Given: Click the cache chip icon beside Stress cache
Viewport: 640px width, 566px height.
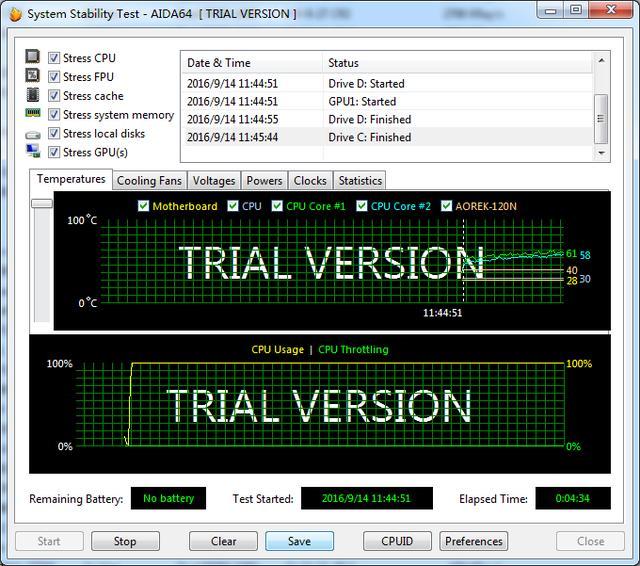Looking at the screenshot, I should click(x=33, y=96).
